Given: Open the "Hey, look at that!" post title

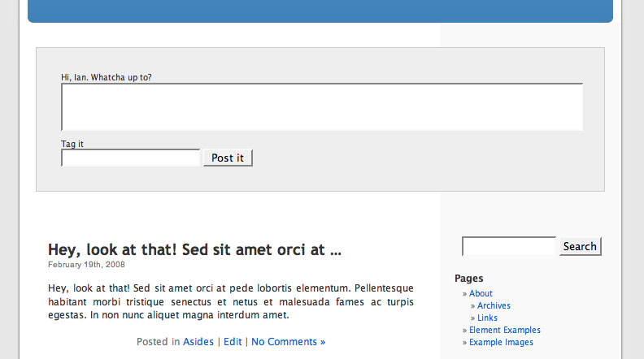Looking at the screenshot, I should 194,249.
